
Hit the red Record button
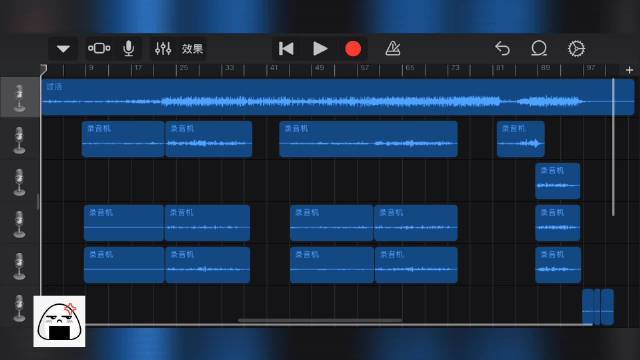point(353,49)
